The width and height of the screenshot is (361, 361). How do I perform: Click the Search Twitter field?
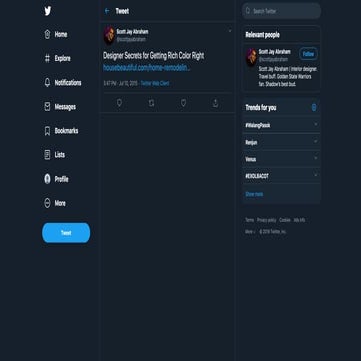coord(281,11)
